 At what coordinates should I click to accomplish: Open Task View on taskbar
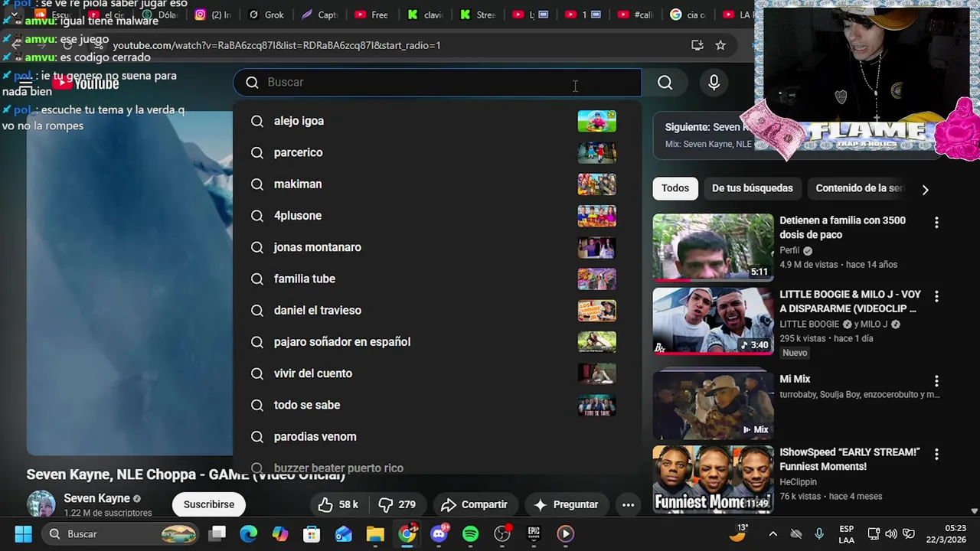(218, 533)
